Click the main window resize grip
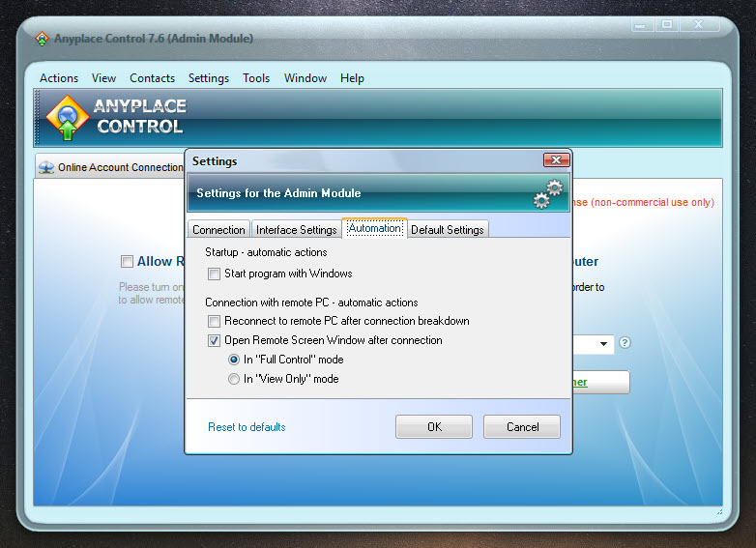 [719, 511]
